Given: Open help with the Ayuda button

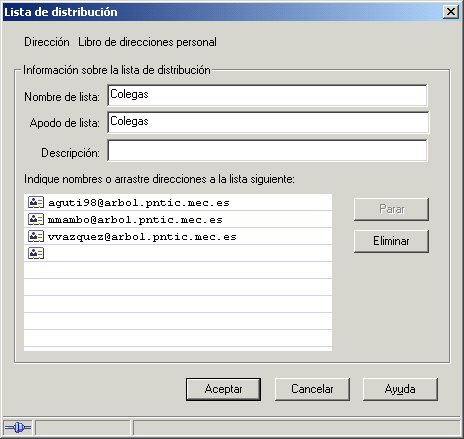Looking at the screenshot, I should click(x=400, y=389).
